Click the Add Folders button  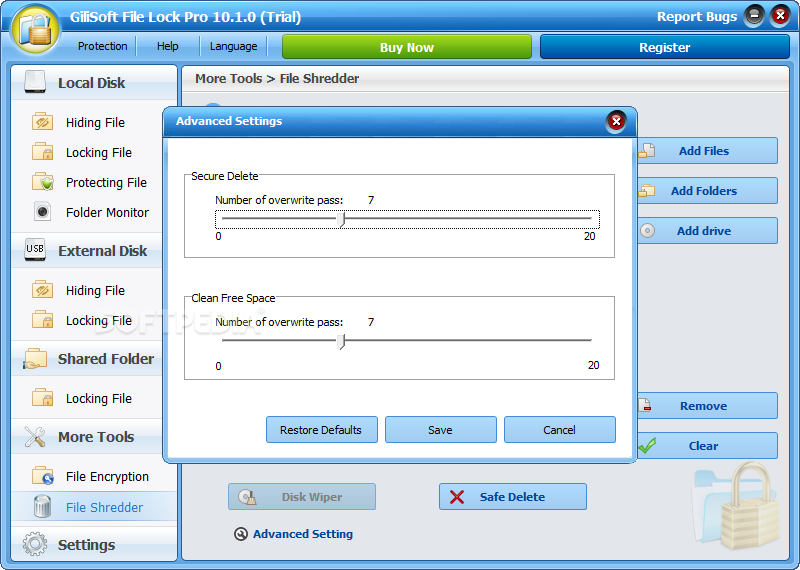(x=707, y=190)
